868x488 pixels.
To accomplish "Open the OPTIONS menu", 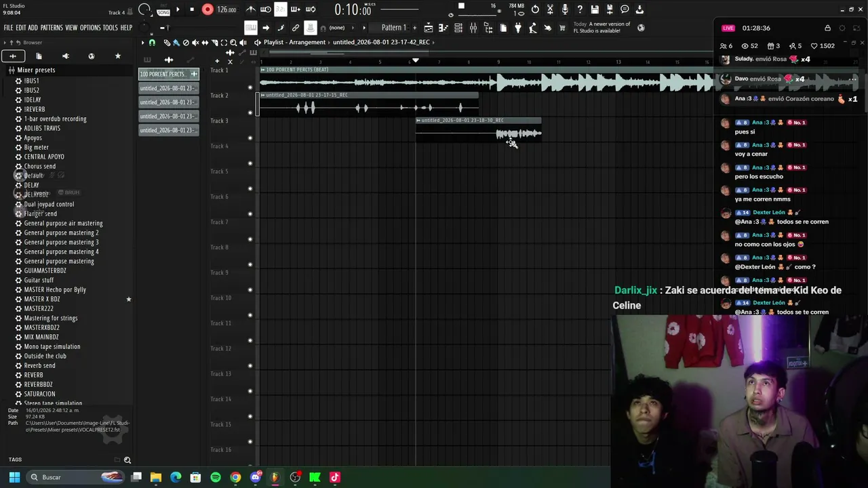I will 90,28.
